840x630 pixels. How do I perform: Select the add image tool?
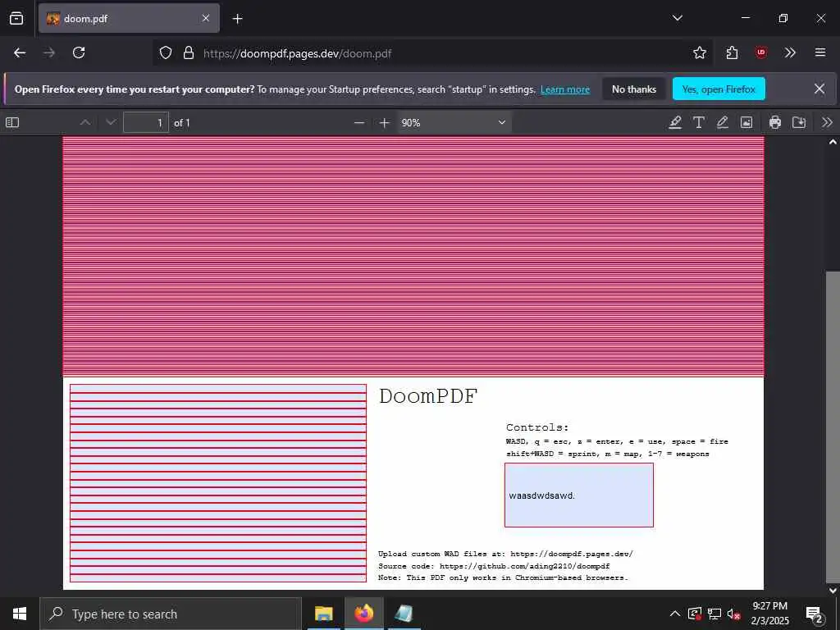746,123
